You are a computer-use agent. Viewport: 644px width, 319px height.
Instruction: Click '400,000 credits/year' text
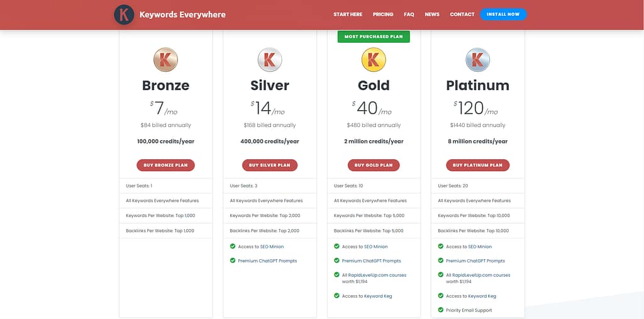pyautogui.click(x=270, y=142)
